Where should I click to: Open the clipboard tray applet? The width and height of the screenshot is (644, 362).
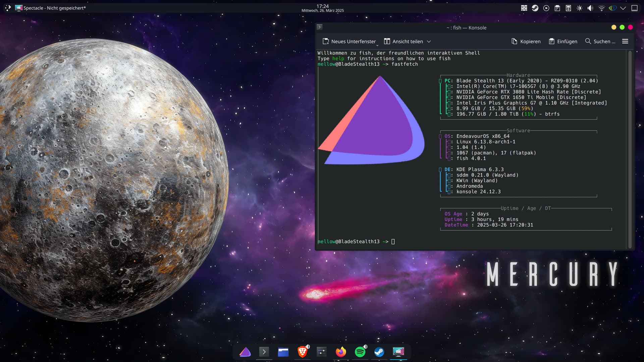pos(557,8)
